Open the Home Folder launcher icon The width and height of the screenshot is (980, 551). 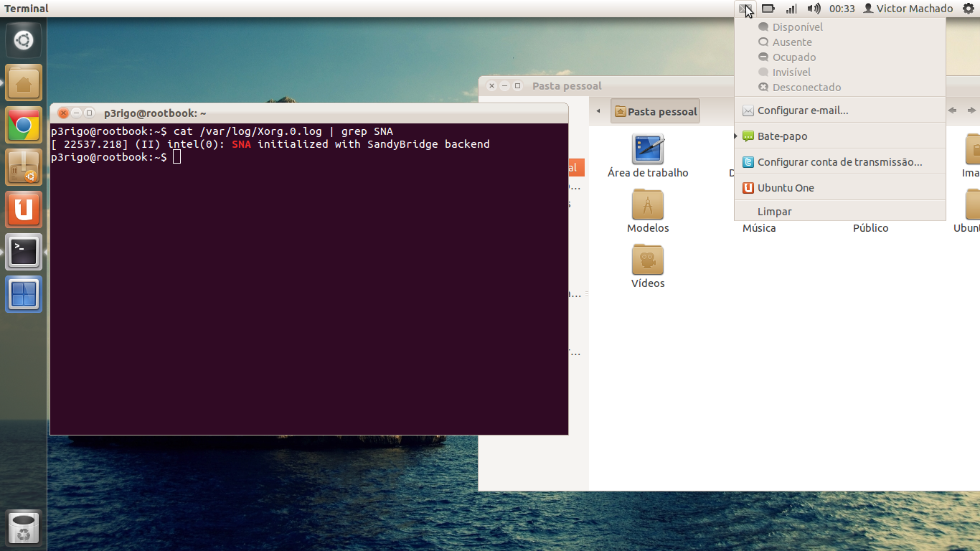(24, 83)
